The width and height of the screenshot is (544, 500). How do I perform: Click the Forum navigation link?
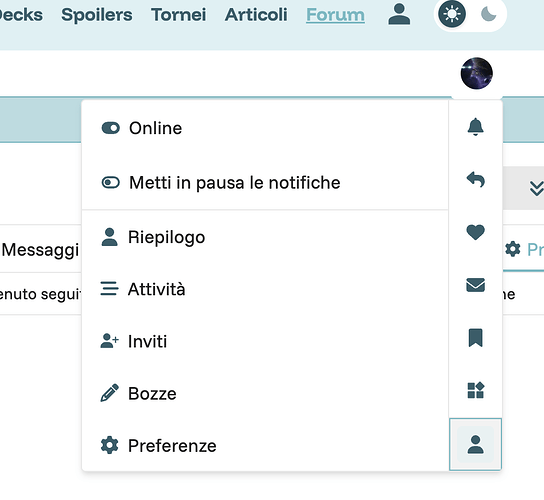[x=335, y=15]
